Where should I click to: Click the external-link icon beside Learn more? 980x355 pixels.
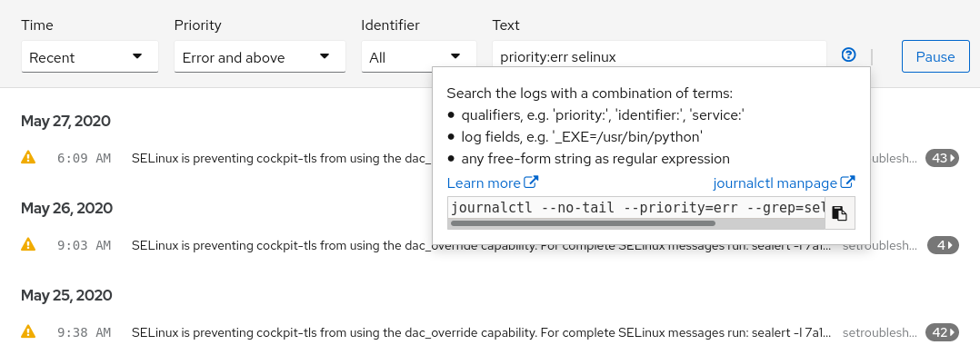[x=531, y=182]
